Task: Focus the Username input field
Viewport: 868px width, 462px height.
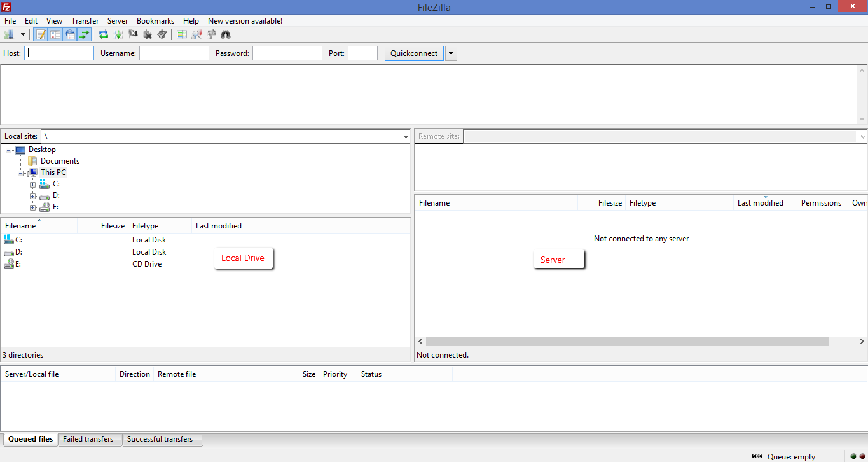Action: (x=174, y=53)
